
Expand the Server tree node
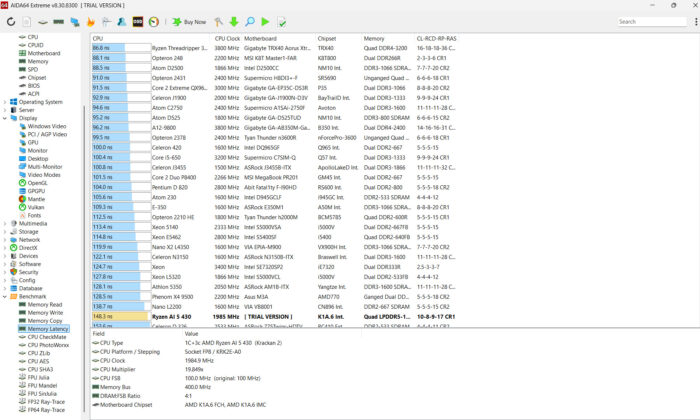4,110
